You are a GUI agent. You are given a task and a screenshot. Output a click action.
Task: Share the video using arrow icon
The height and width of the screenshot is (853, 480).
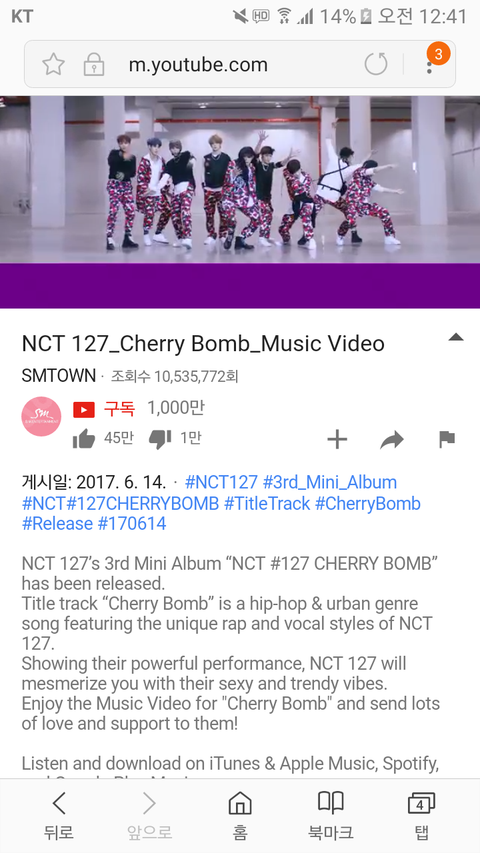tap(392, 439)
